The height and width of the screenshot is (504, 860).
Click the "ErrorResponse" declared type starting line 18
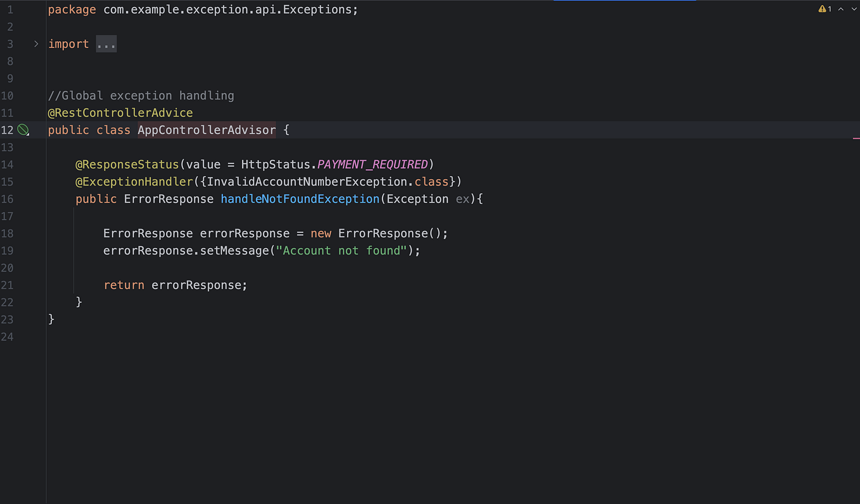(x=148, y=234)
